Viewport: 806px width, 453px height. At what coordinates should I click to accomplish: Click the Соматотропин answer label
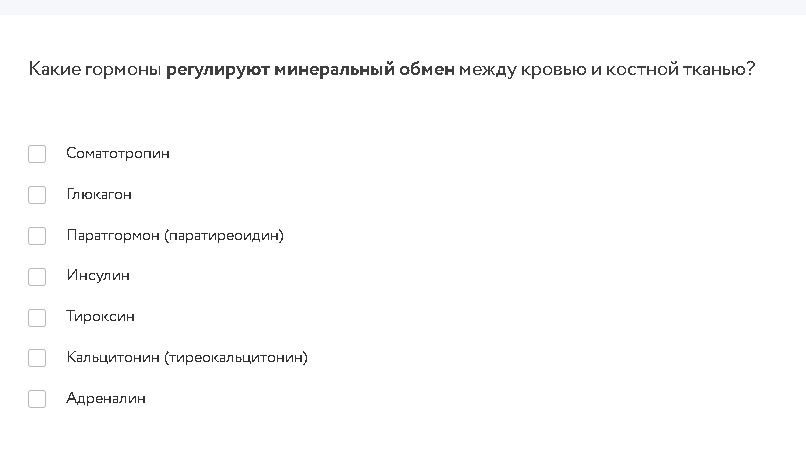118,153
